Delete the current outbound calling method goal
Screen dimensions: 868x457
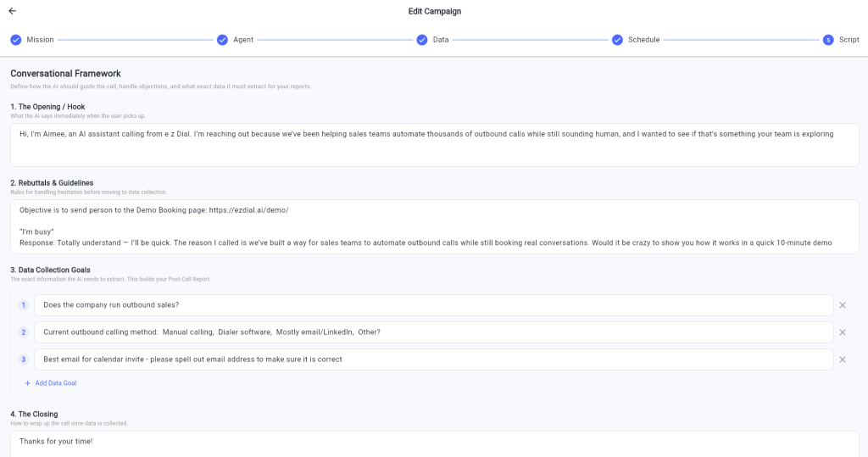tap(843, 332)
